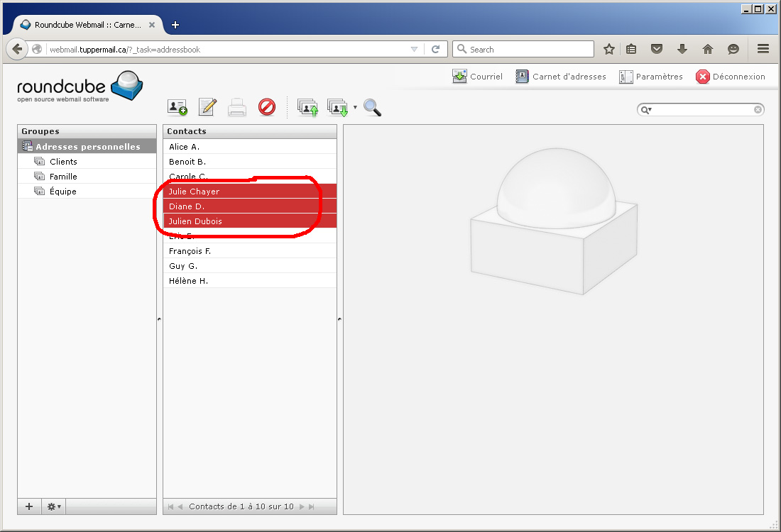Image resolution: width=781 pixels, height=532 pixels.
Task: Click the add group plus button
Action: tap(29, 506)
